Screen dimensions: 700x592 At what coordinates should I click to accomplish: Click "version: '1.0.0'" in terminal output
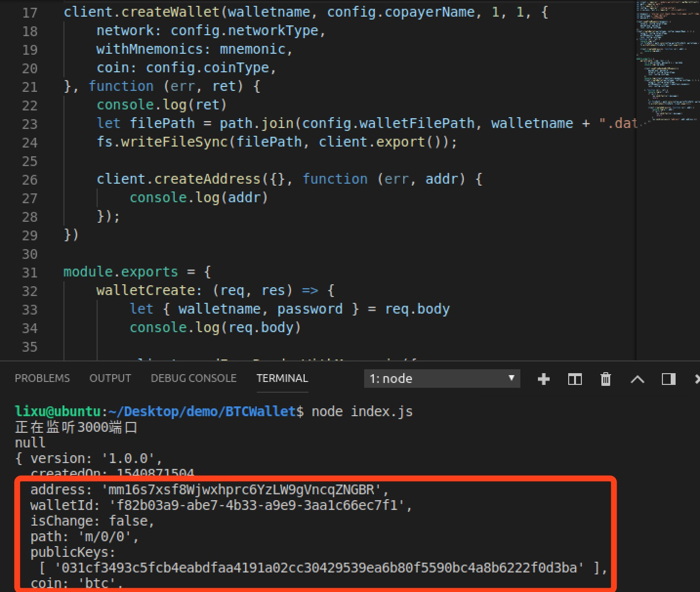pyautogui.click(x=92, y=459)
